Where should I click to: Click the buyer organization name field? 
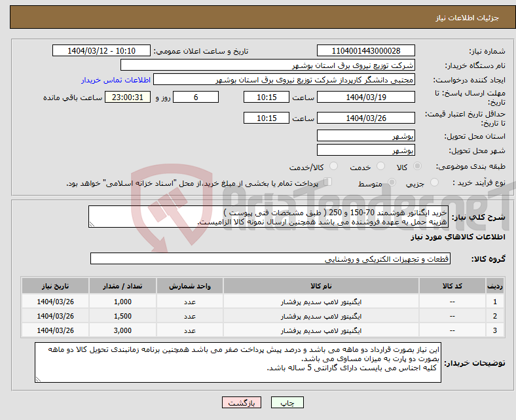point(268,65)
